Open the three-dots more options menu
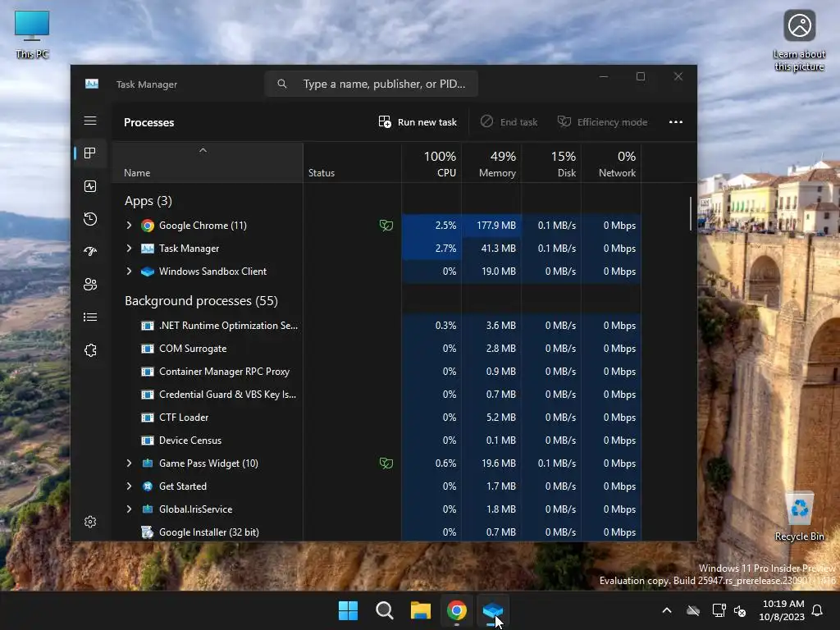The width and height of the screenshot is (840, 630). click(x=676, y=122)
